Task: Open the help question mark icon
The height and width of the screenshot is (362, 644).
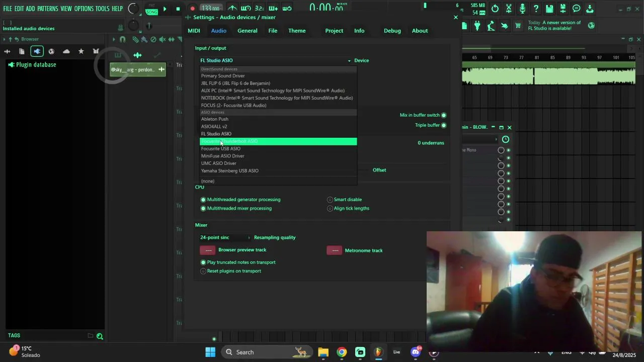Action: [x=536, y=9]
